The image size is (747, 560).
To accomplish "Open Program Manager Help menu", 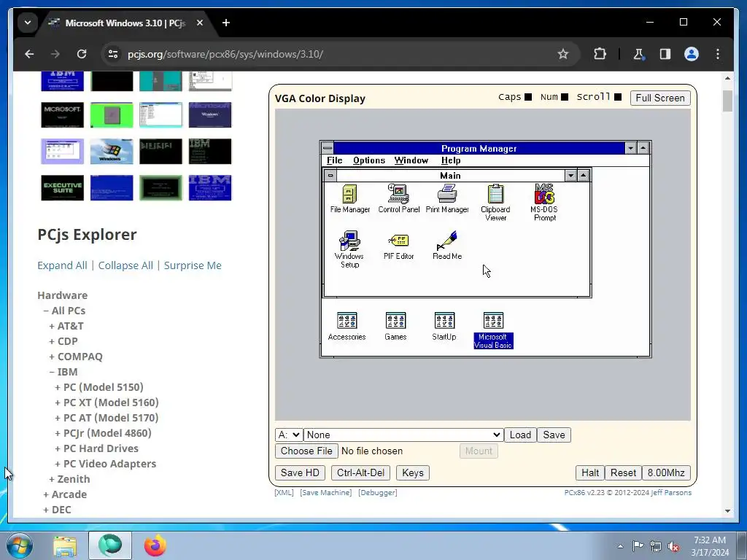I will [x=451, y=160].
